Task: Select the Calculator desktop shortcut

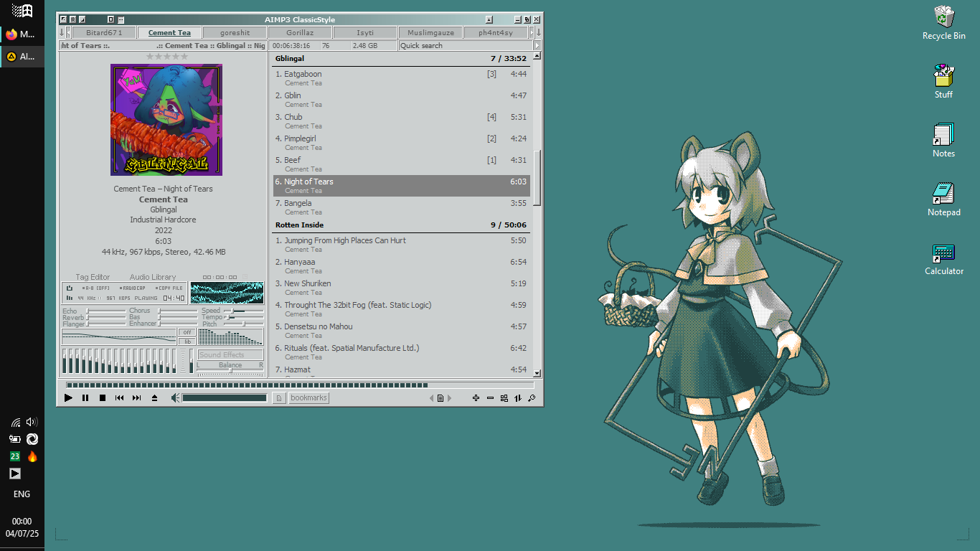Action: (x=943, y=258)
